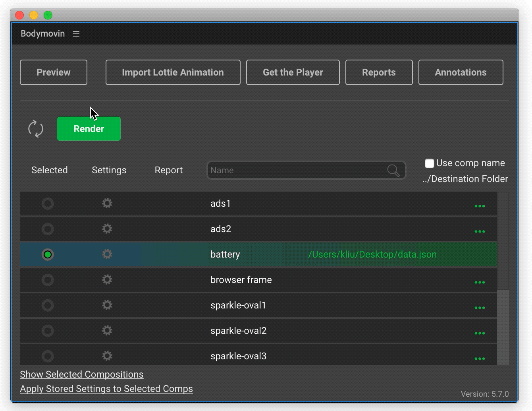Choose destination dots for browser frame
The image size is (532, 411).
coord(480,282)
